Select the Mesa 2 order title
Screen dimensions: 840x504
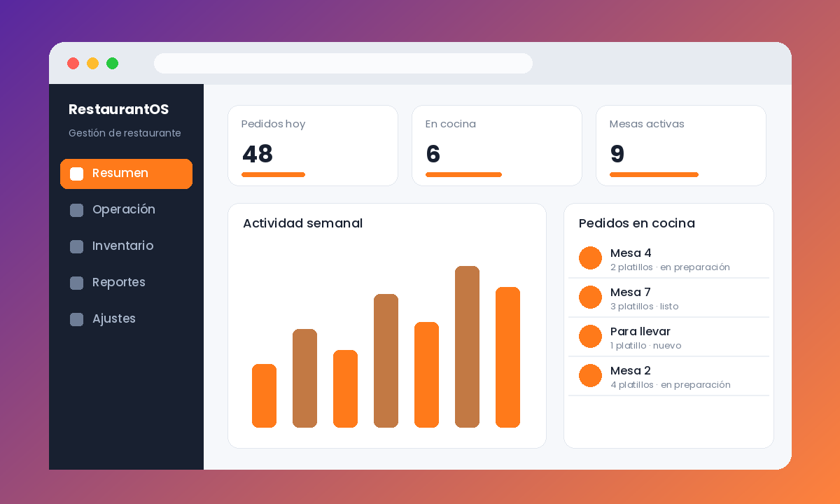pos(631,371)
